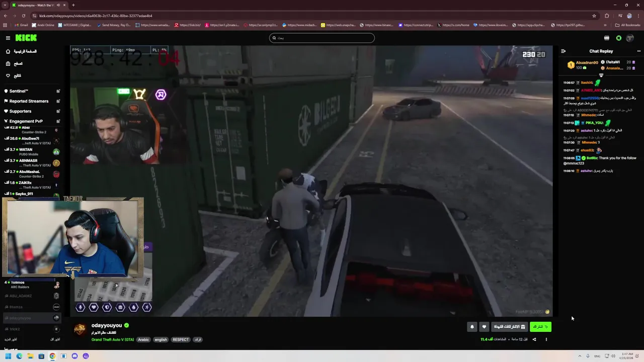This screenshot has height=362, width=644.
Task: Click top gifter Abuadnan90
Action: coord(587,63)
